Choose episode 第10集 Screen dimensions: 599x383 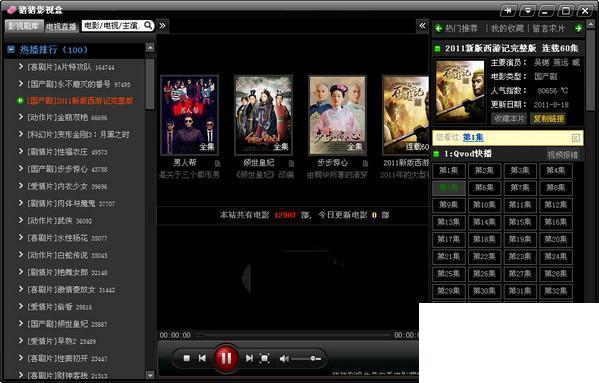coord(484,205)
